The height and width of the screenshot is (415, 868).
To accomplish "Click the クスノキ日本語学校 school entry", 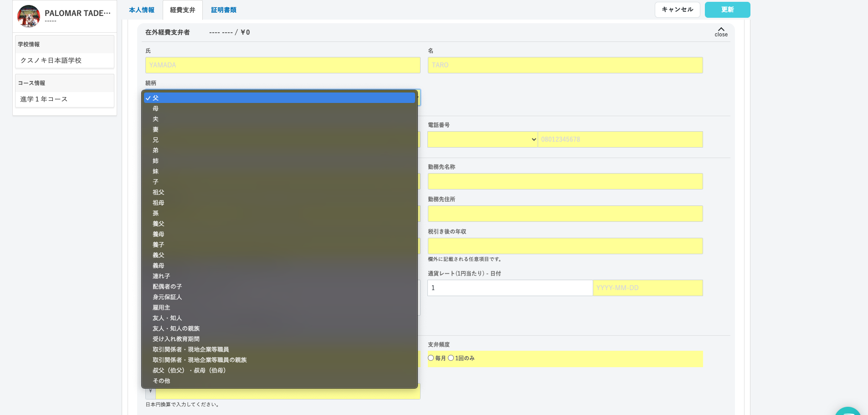I will 65,61.
